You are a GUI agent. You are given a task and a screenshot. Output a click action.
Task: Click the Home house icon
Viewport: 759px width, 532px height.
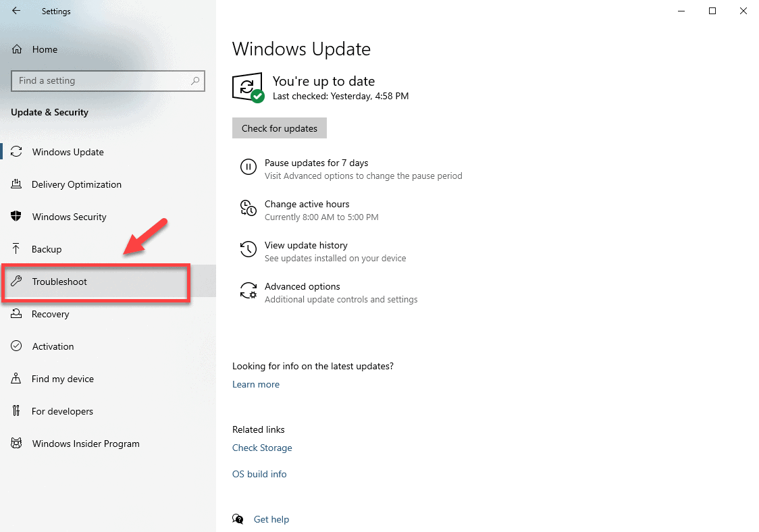(17, 49)
